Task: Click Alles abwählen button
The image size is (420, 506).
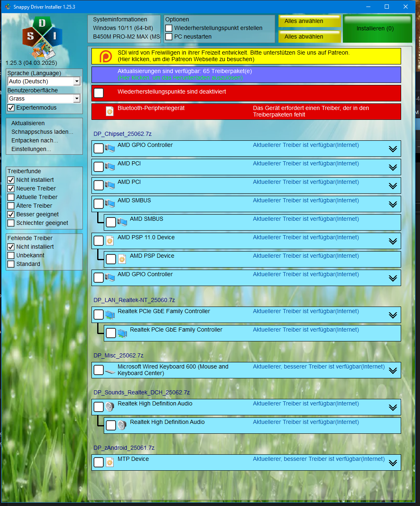Action: (x=310, y=37)
